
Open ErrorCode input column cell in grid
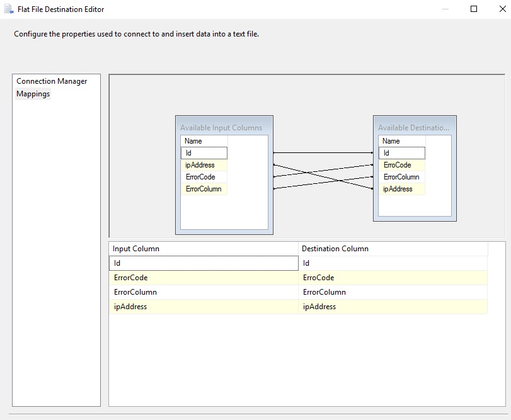point(204,278)
